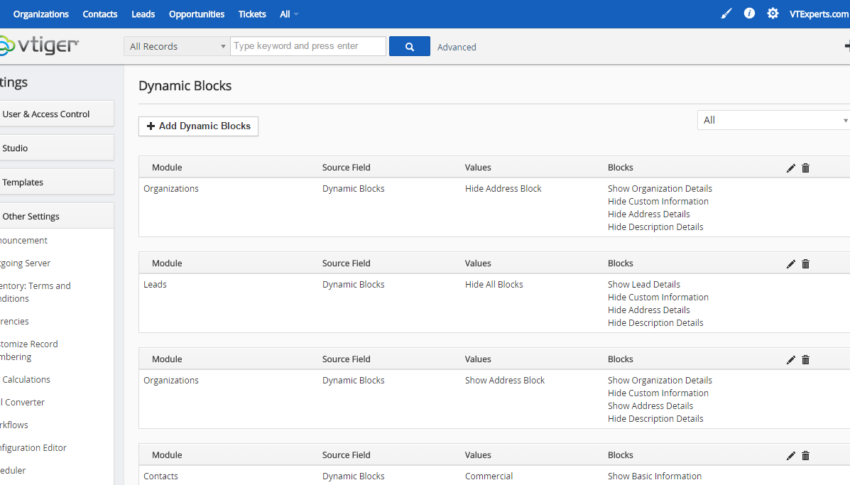Image resolution: width=850 pixels, height=485 pixels.
Task: Click the blue search magnifier button
Action: pos(409,47)
